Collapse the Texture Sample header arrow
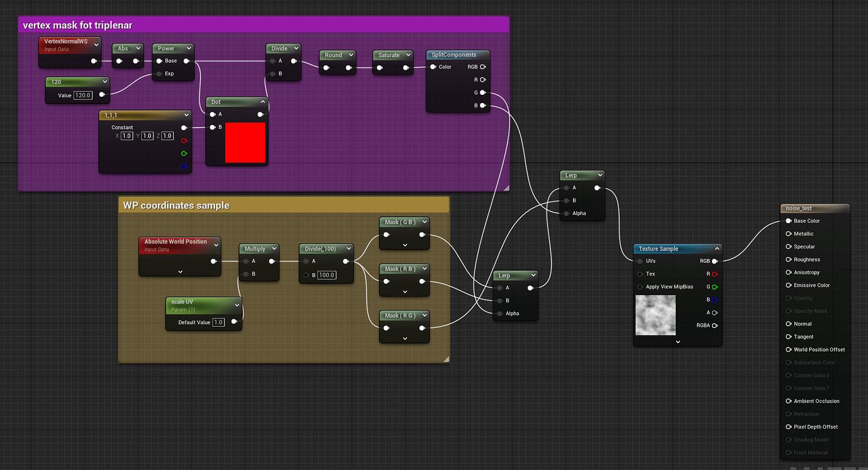The image size is (868, 470). 716,249
